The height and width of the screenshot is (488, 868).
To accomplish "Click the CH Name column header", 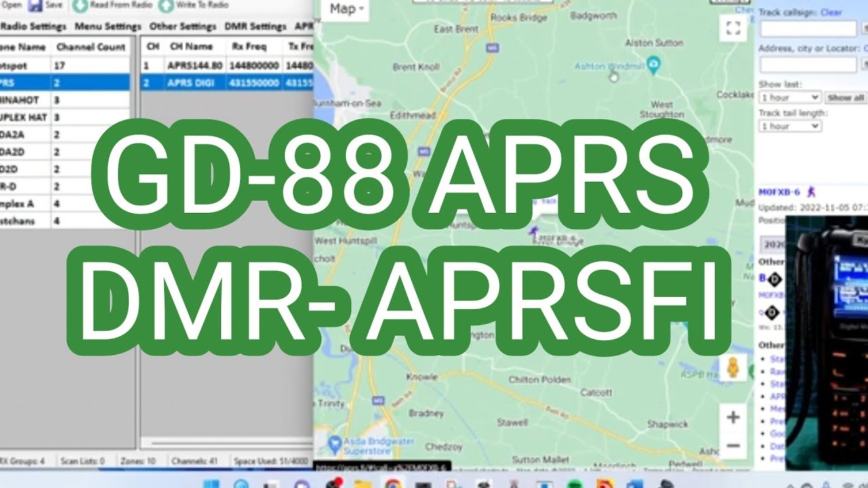I will 194,47.
